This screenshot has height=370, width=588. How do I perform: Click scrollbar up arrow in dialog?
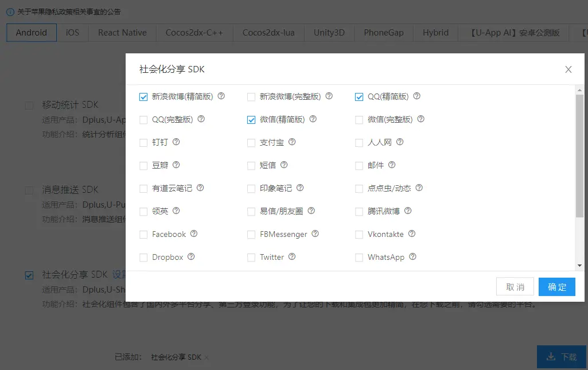coord(580,90)
